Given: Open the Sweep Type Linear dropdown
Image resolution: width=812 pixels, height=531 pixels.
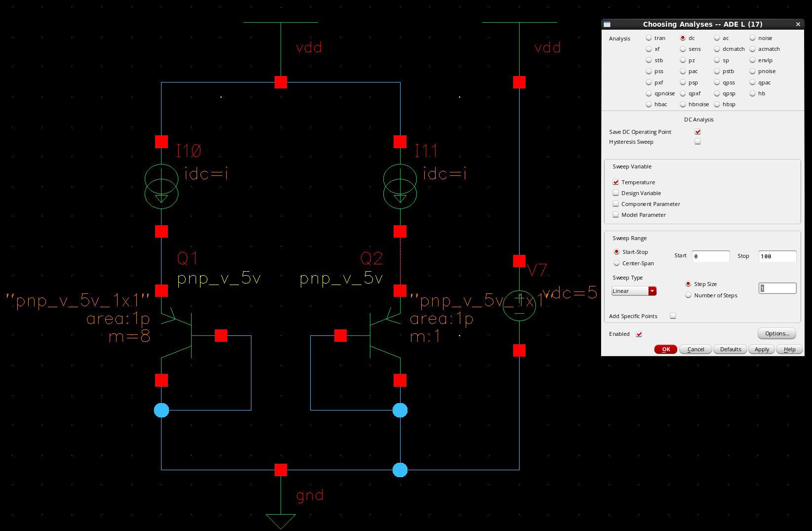Looking at the screenshot, I should tap(634, 291).
